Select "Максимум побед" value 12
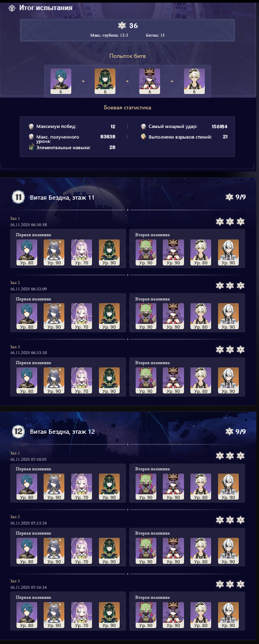Viewport: 259px width, 644px height. (x=113, y=126)
